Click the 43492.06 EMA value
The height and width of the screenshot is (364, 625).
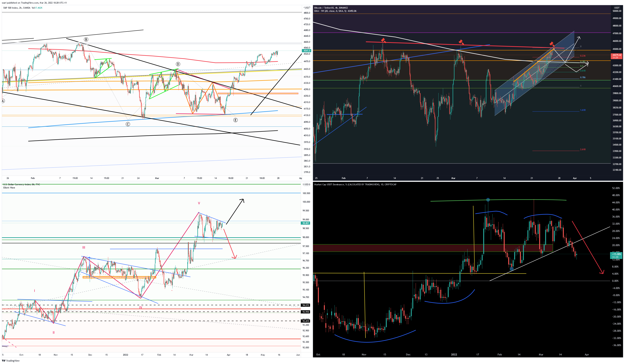[352, 11]
